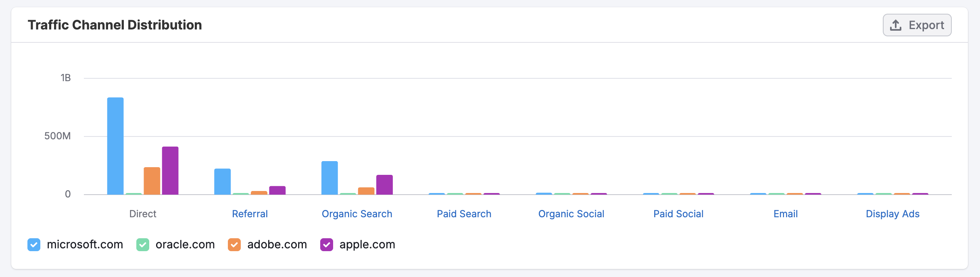Select the orange adobe.com Direct bar
980x277 pixels.
(x=152, y=181)
